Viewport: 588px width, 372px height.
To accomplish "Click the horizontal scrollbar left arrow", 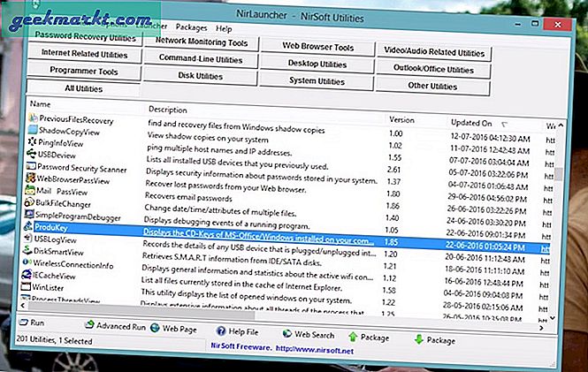I will (x=24, y=306).
